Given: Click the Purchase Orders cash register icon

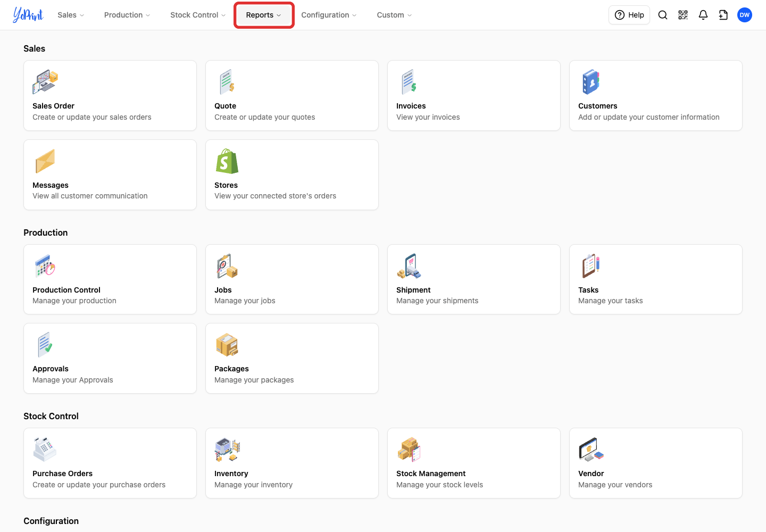Looking at the screenshot, I should point(45,450).
